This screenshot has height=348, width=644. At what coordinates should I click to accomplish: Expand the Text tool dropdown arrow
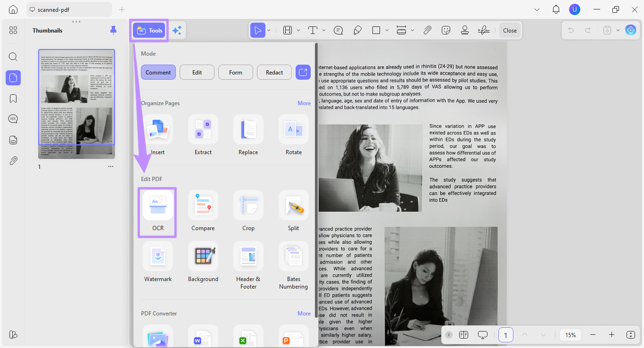click(324, 30)
